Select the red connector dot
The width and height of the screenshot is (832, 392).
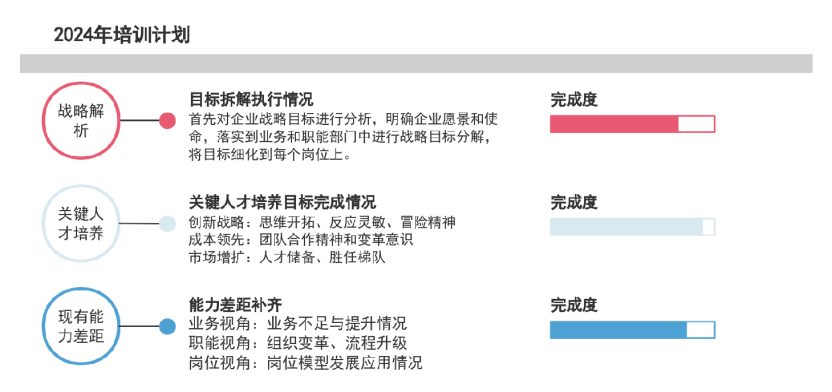pyautogui.click(x=168, y=120)
